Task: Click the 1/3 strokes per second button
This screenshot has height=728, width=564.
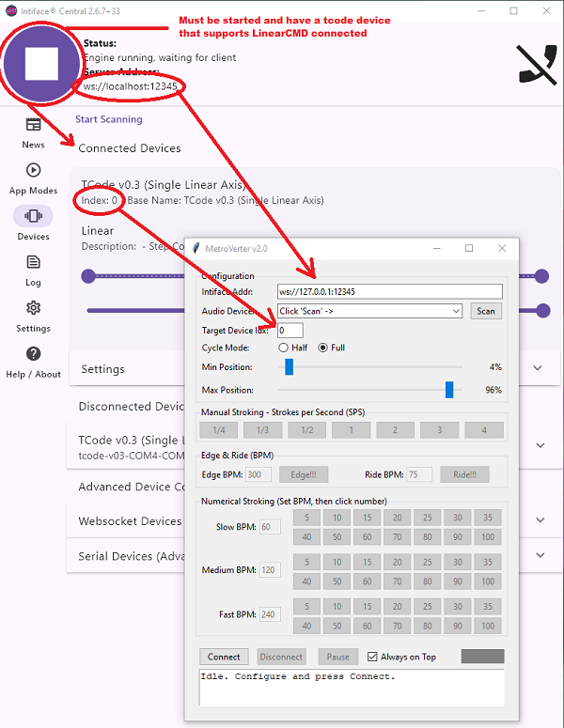Action: pyautogui.click(x=263, y=430)
